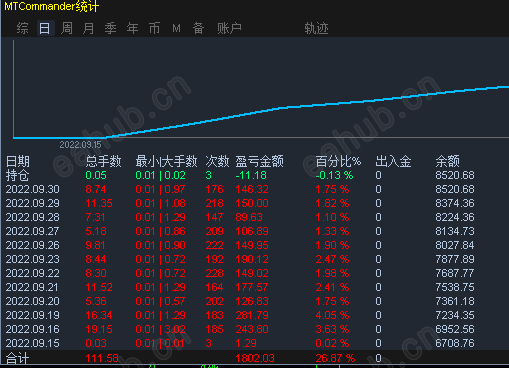The image size is (509, 368).
Task: Open the 周 weekly tab
Action: pyautogui.click(x=67, y=28)
